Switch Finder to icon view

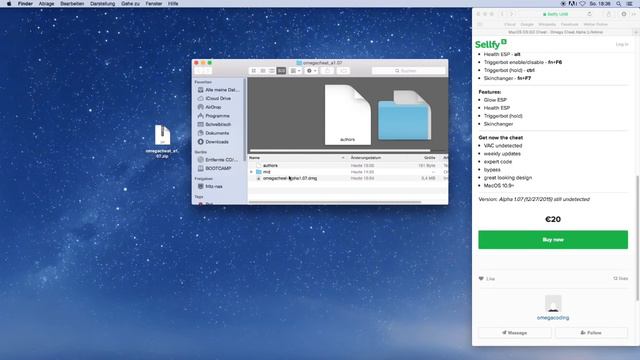[x=253, y=71]
